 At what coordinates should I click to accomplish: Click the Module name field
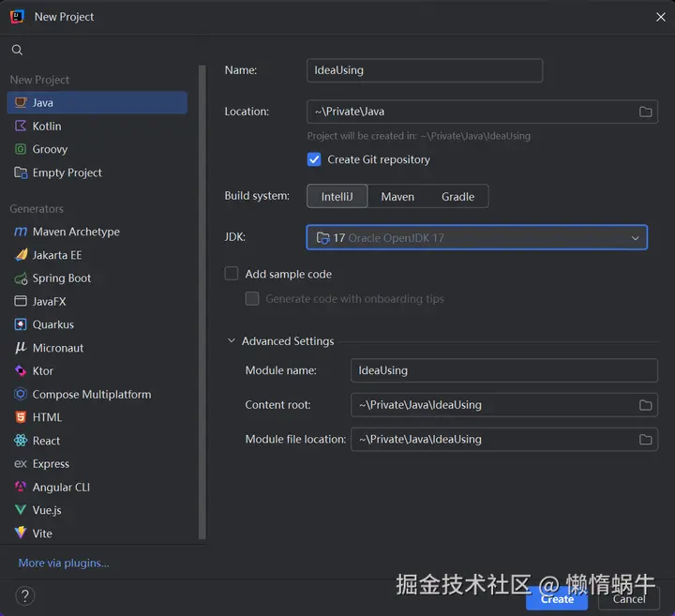point(504,370)
